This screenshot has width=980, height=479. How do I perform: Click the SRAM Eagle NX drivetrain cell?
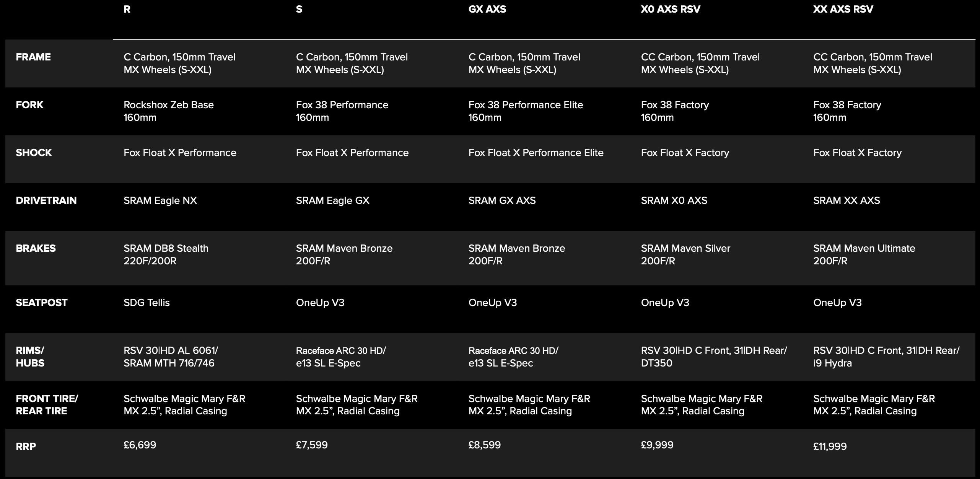tap(160, 200)
